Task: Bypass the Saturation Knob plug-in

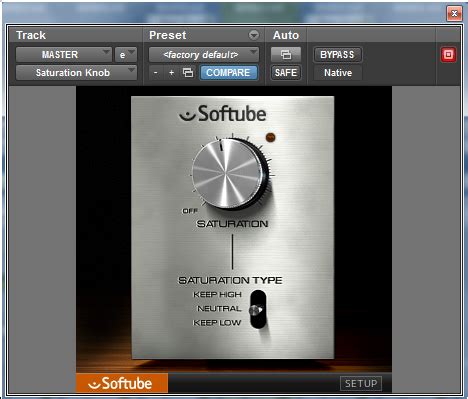Action: tap(337, 55)
